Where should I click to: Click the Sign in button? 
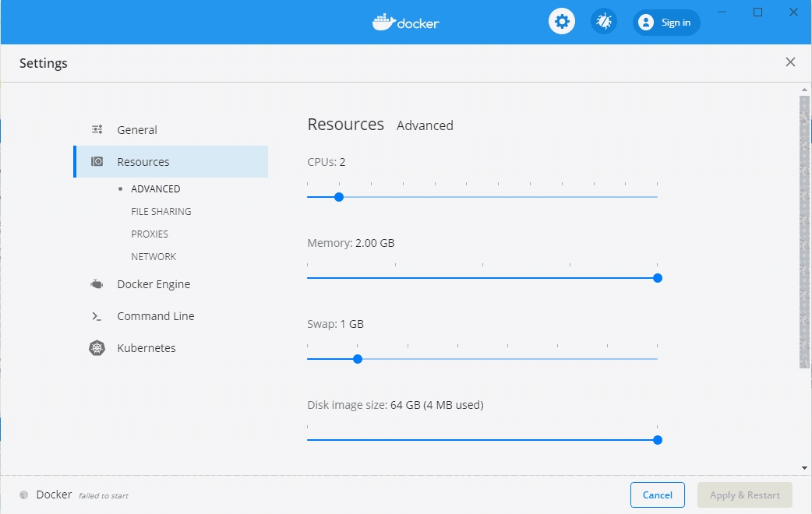[x=666, y=22]
